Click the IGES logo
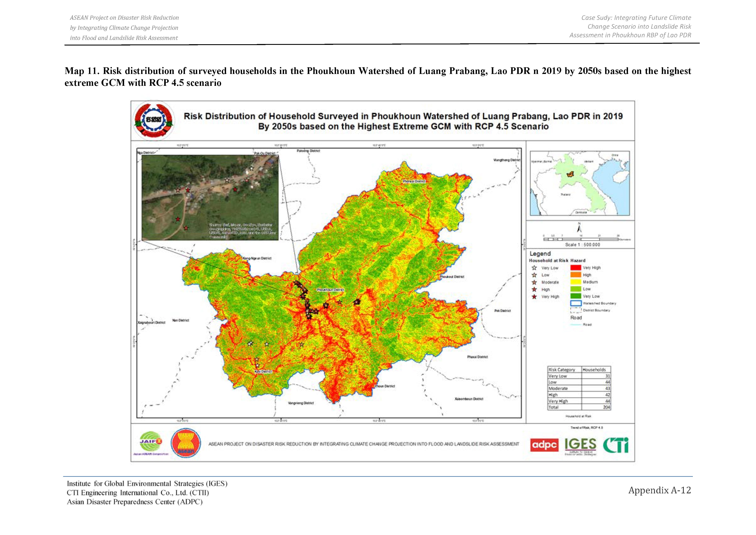The width and height of the screenshot is (756, 535). (x=581, y=446)
